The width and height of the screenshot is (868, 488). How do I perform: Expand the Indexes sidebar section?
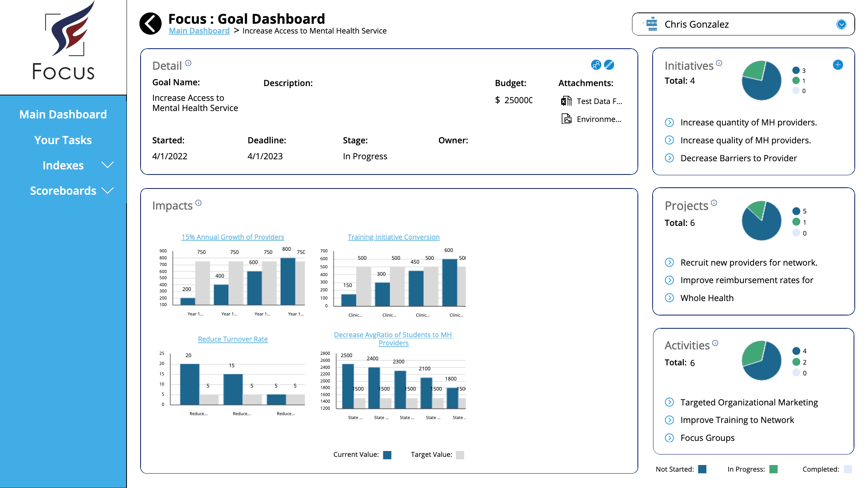coord(107,165)
